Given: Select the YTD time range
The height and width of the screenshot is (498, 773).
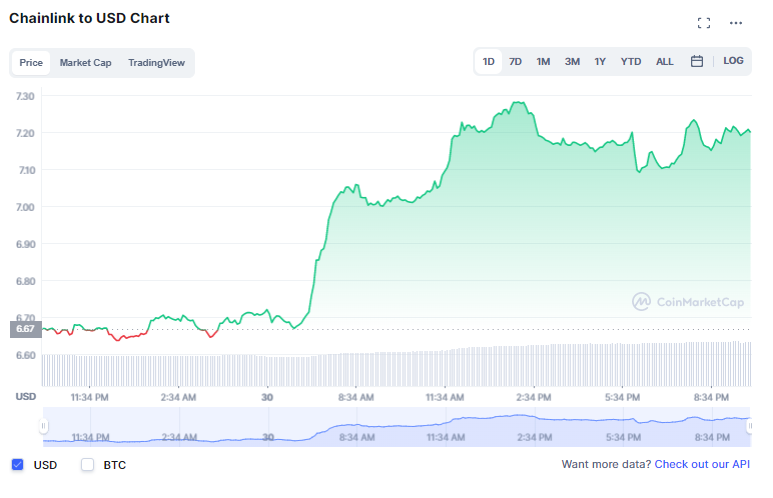Looking at the screenshot, I should click(x=631, y=62).
